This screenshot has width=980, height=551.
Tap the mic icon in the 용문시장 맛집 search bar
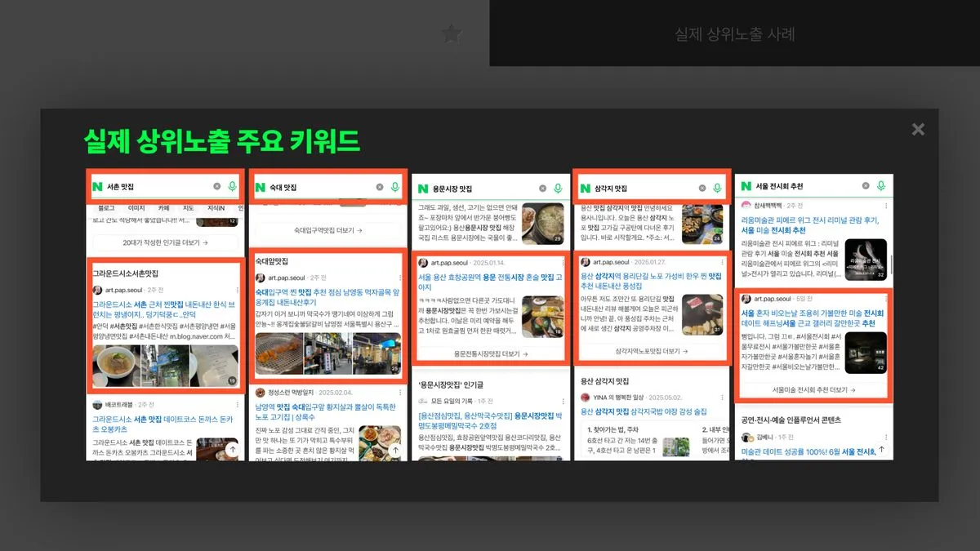point(557,187)
